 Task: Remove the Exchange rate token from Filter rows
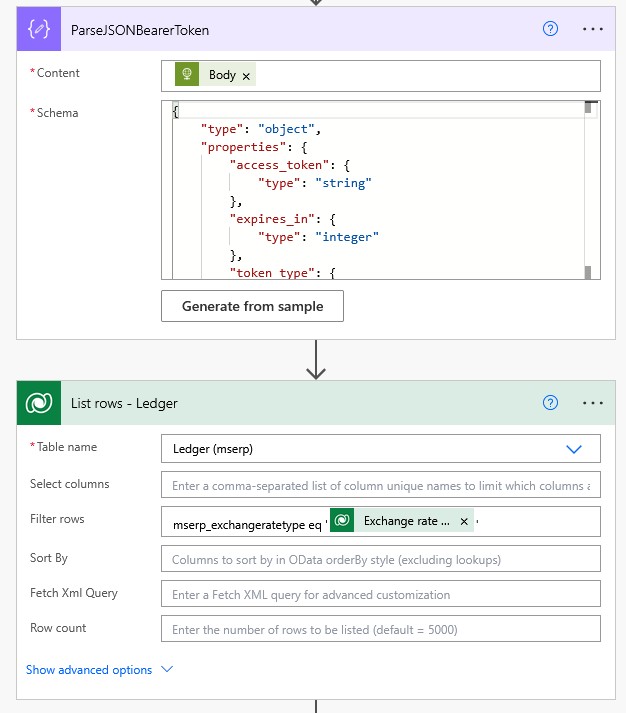[x=464, y=522]
